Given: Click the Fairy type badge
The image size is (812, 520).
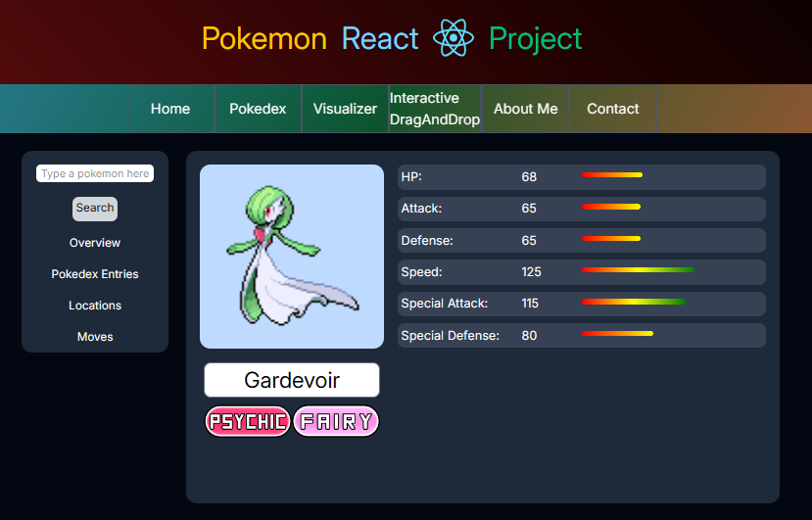Looking at the screenshot, I should pos(336,421).
